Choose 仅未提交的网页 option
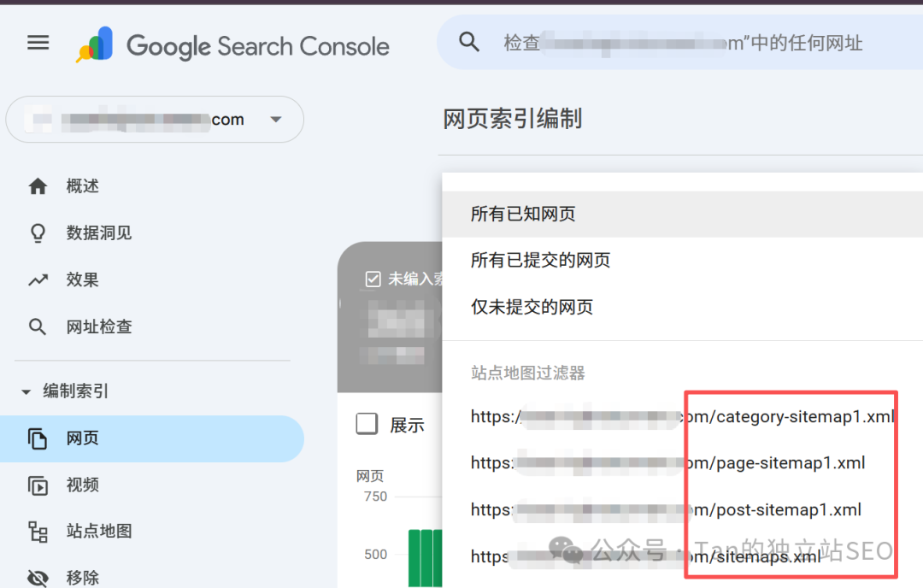 pyautogui.click(x=532, y=308)
